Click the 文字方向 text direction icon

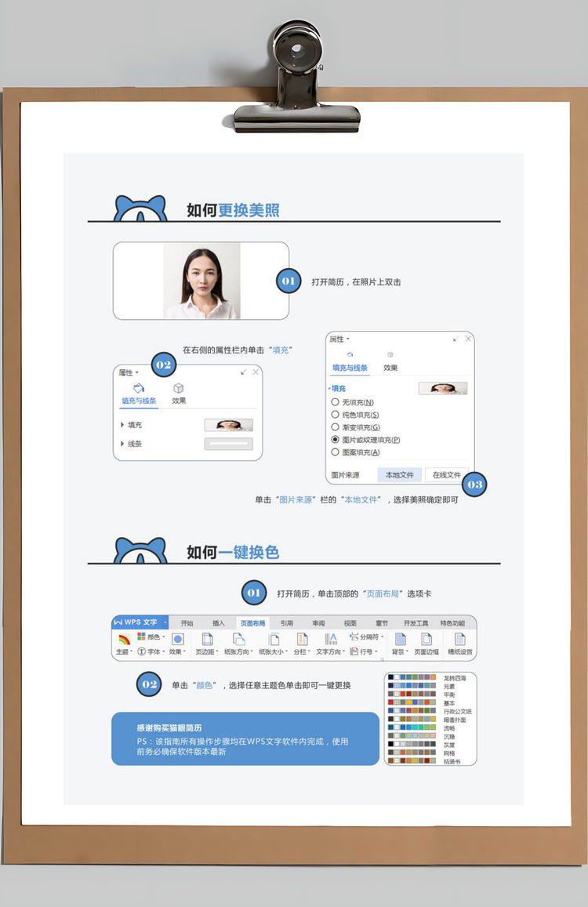(x=331, y=639)
